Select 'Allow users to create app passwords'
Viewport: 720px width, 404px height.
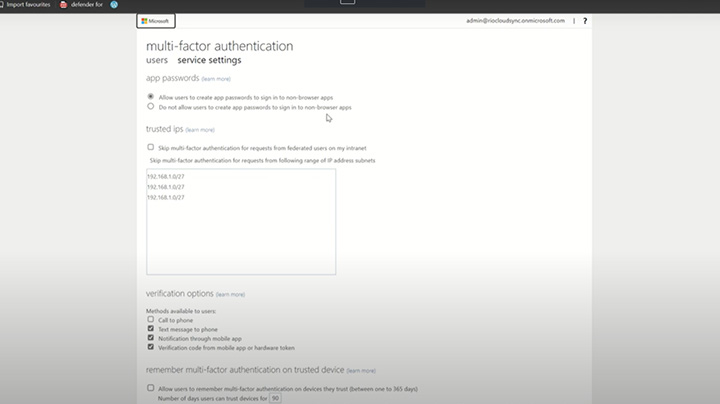[151, 97]
